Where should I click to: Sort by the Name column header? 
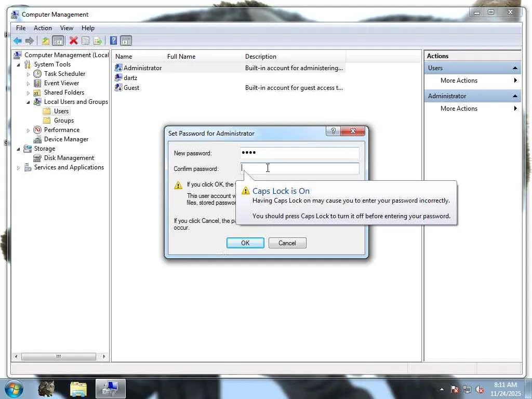coord(139,57)
